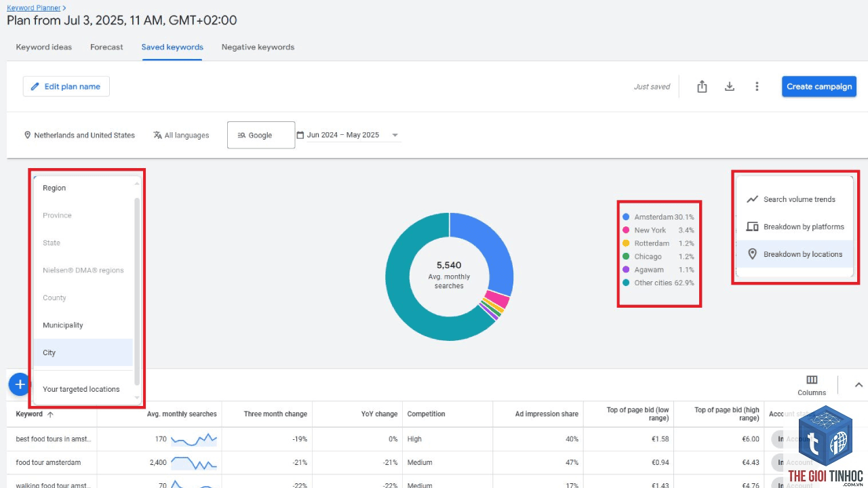Click the share plan icon
This screenshot has width=868, height=488.
tap(702, 87)
